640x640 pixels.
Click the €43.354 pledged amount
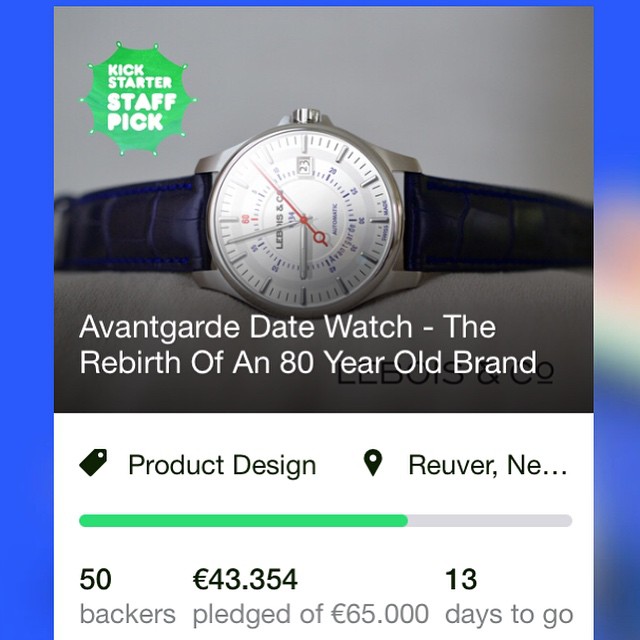[245, 579]
